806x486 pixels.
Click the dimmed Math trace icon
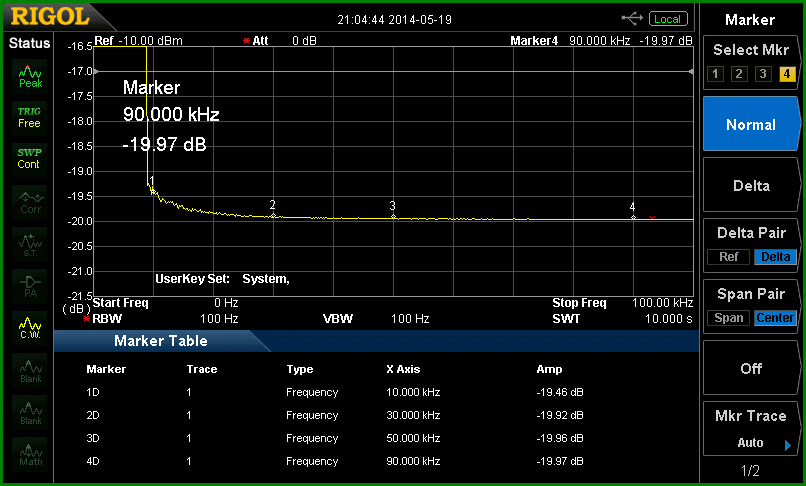point(30,454)
